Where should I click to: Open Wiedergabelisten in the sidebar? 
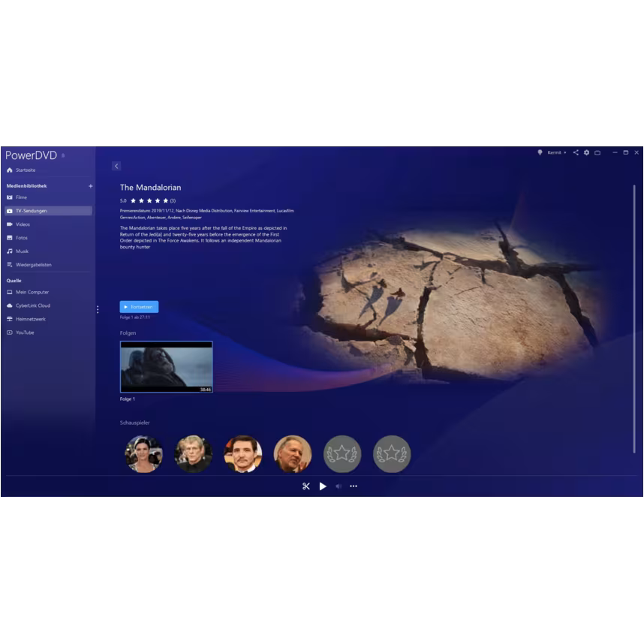(33, 265)
